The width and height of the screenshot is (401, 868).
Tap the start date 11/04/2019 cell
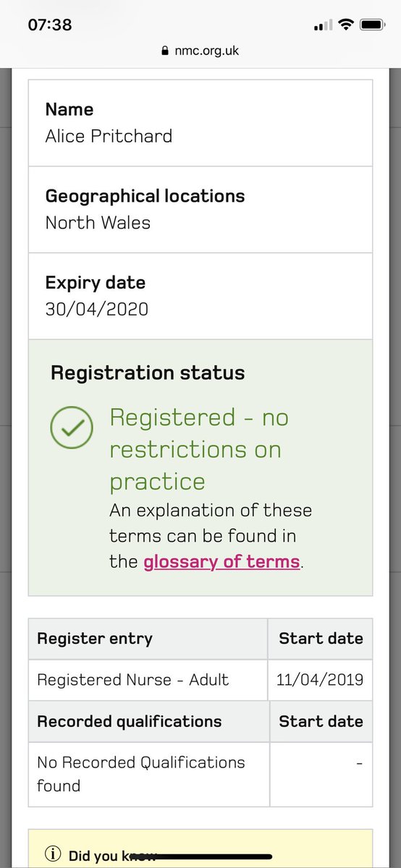tap(320, 680)
